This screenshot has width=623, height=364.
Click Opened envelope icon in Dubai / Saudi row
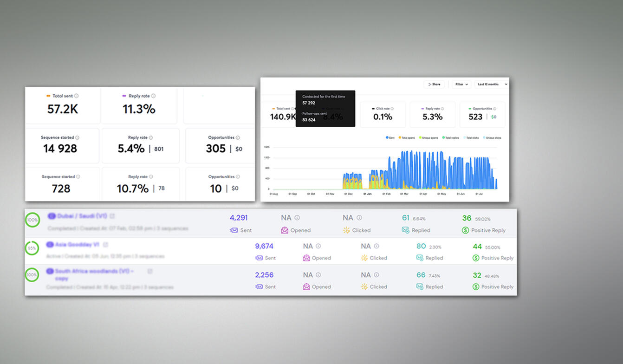click(285, 230)
